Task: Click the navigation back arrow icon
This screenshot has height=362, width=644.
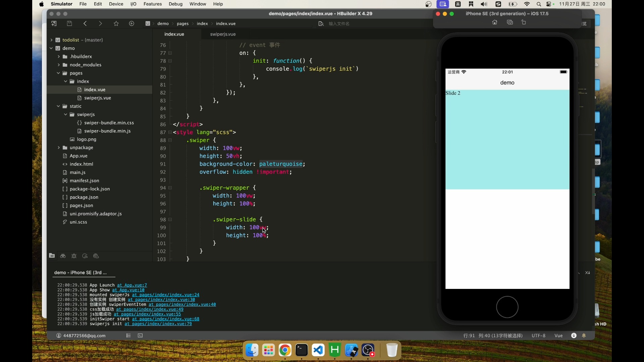Action: [x=85, y=23]
